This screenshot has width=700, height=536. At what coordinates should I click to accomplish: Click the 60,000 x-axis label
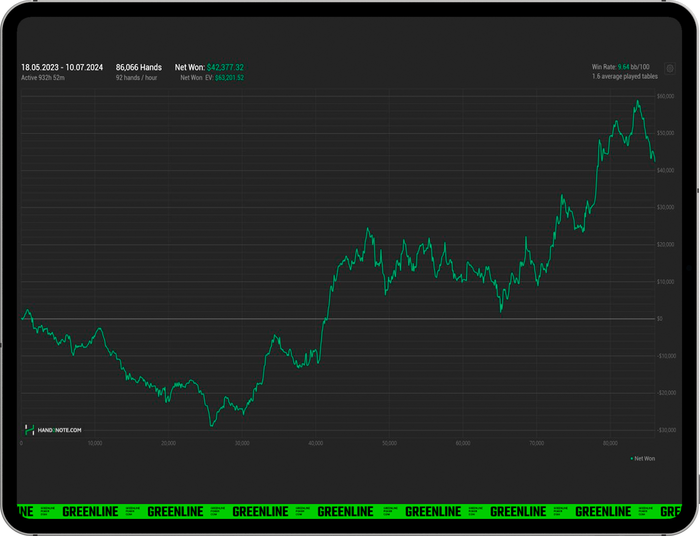click(463, 443)
